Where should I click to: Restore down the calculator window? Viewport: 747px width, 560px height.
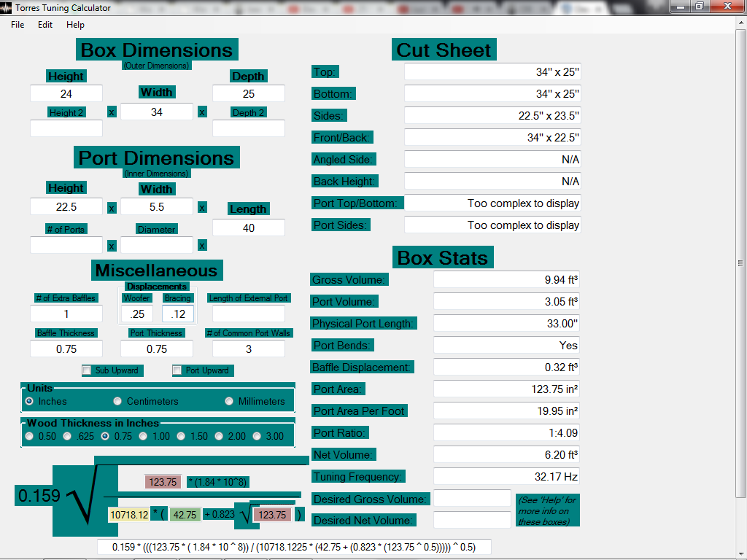pyautogui.click(x=700, y=6)
